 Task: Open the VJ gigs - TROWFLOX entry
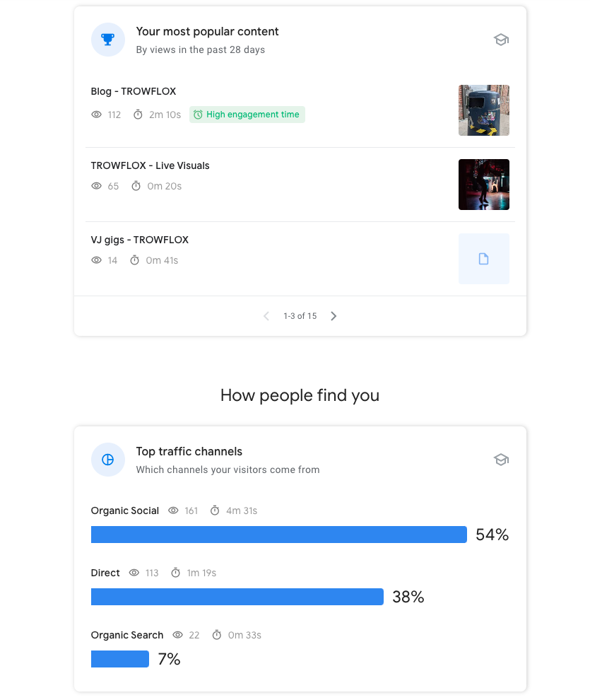[x=140, y=240]
